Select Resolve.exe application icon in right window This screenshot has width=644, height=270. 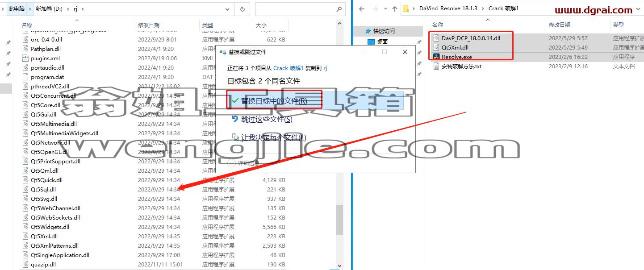pos(436,57)
